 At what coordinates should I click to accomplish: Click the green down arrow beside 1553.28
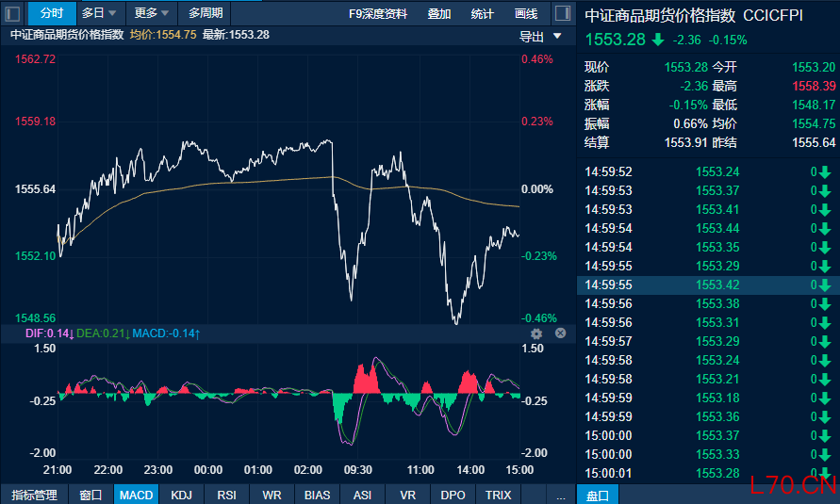click(x=658, y=40)
